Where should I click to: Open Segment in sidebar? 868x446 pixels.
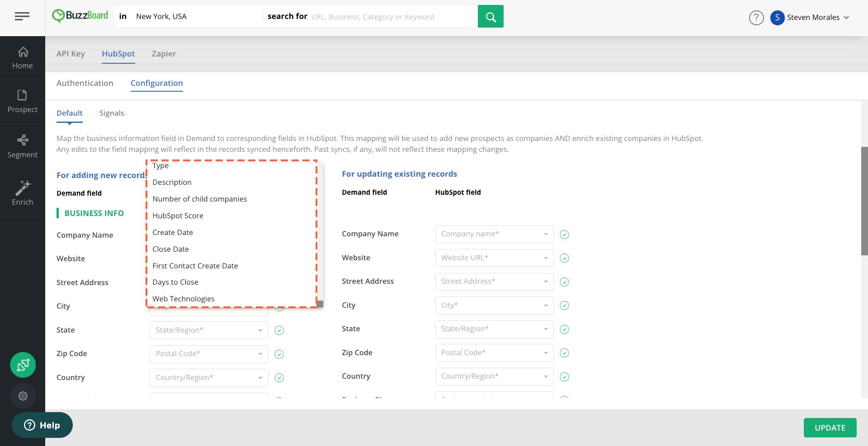[x=23, y=146]
